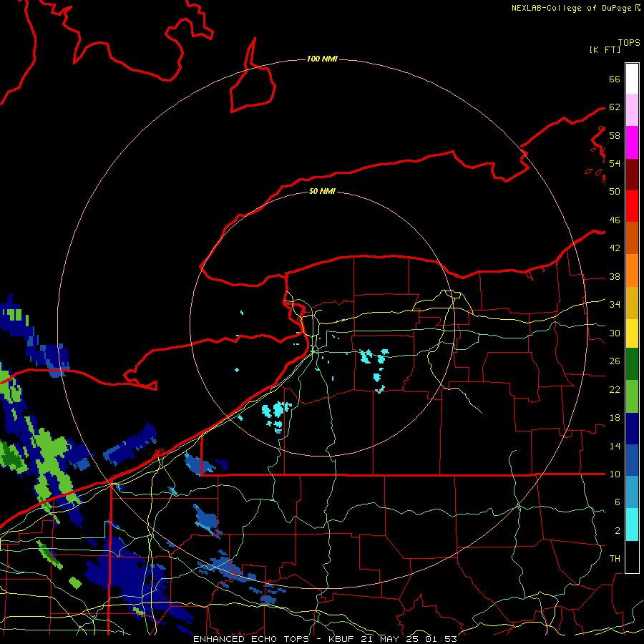Click the 42 scale value
The height and width of the screenshot is (644, 644).
point(615,248)
